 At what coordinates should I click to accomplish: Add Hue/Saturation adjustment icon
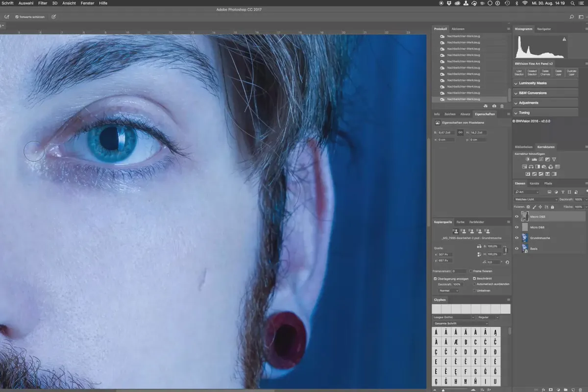pyautogui.click(x=524, y=167)
